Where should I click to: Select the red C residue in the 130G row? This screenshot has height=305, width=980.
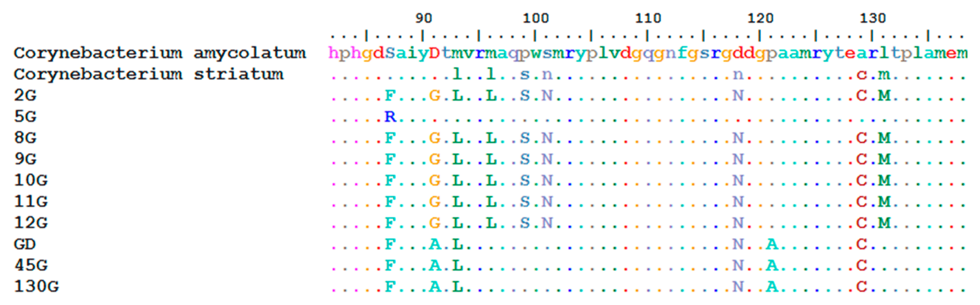[x=862, y=287]
